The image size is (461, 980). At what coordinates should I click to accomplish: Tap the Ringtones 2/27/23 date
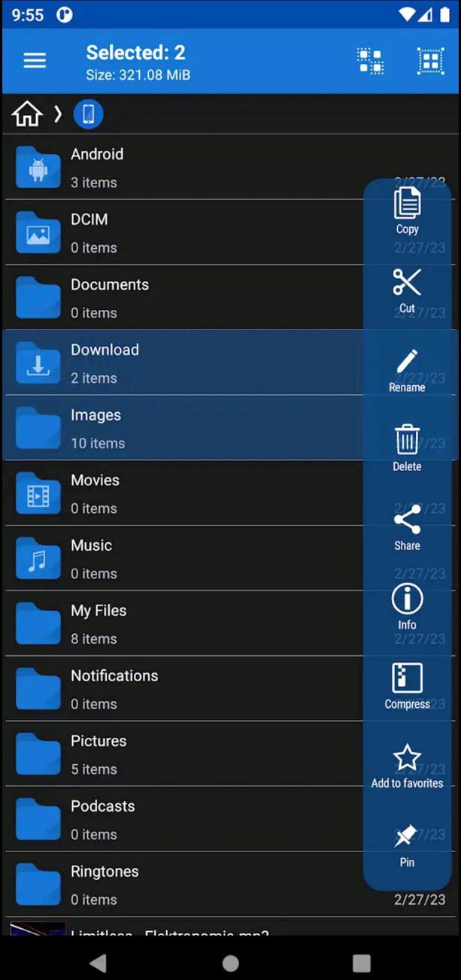(x=420, y=900)
